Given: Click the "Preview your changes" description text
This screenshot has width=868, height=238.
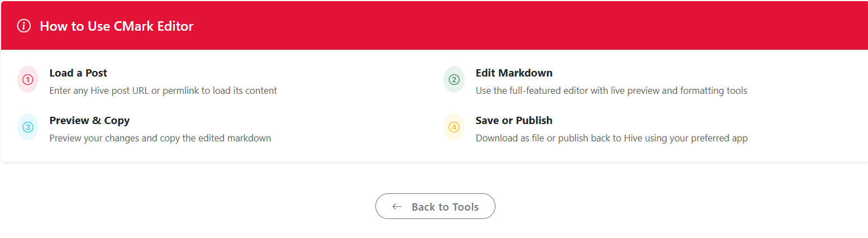Looking at the screenshot, I should [x=160, y=138].
